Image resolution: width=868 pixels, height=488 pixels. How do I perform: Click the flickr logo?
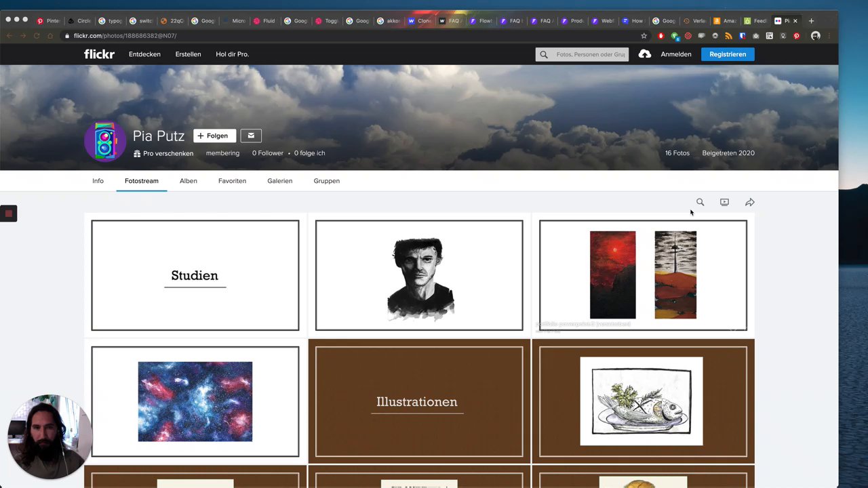[99, 54]
